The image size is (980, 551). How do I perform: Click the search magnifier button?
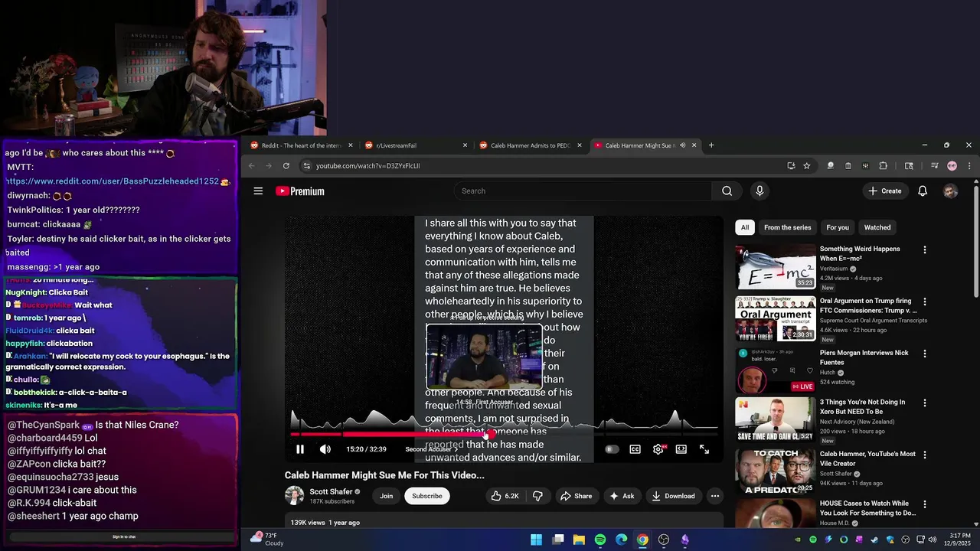tap(727, 191)
